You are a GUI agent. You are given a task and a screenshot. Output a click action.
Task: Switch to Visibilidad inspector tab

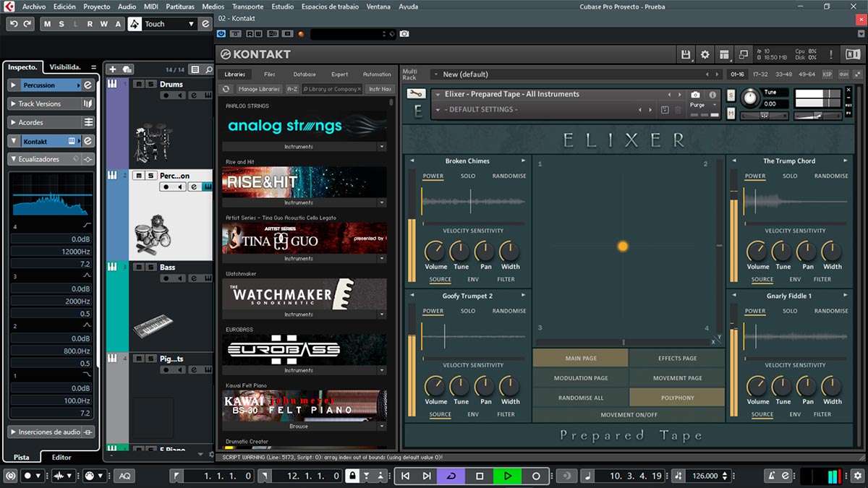tap(65, 67)
